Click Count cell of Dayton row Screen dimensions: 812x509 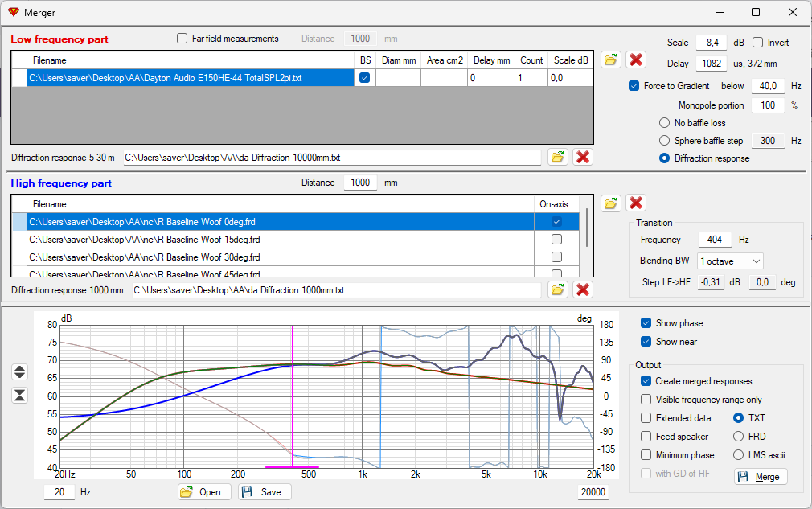[x=532, y=78]
